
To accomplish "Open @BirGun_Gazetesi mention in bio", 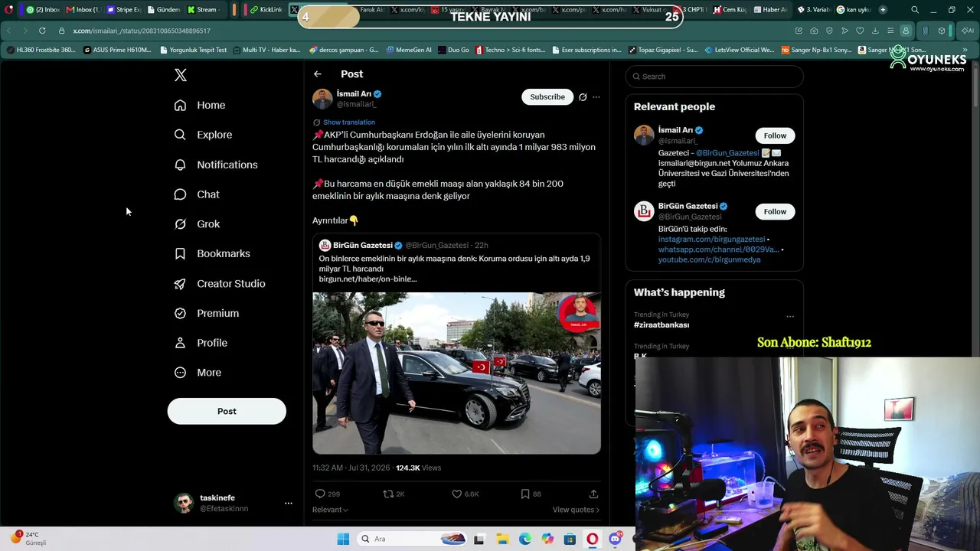I will (727, 153).
